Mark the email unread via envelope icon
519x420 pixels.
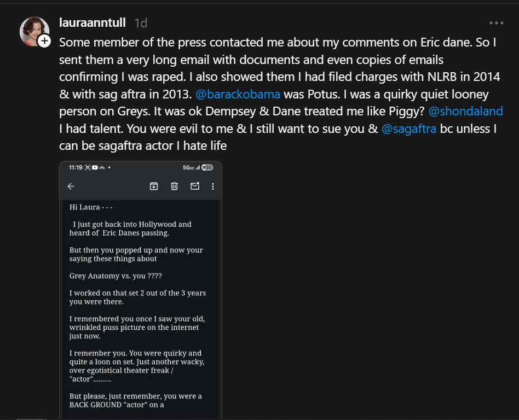[194, 186]
